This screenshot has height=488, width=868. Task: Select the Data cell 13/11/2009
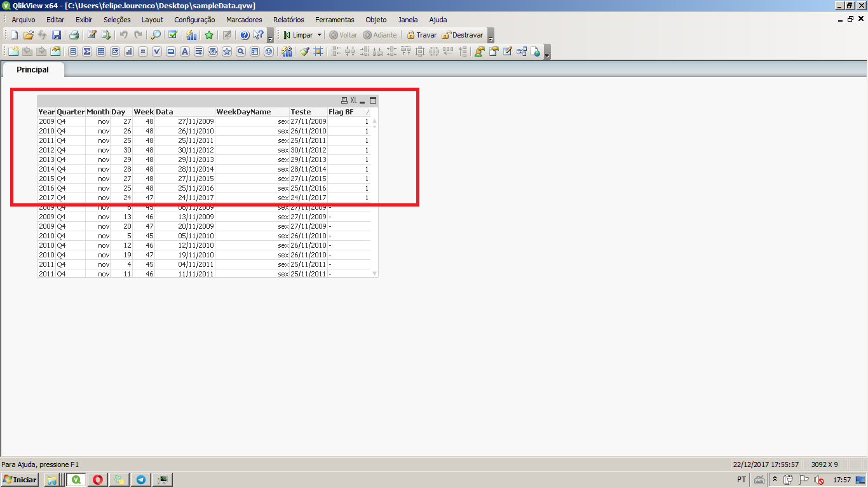pyautogui.click(x=185, y=217)
